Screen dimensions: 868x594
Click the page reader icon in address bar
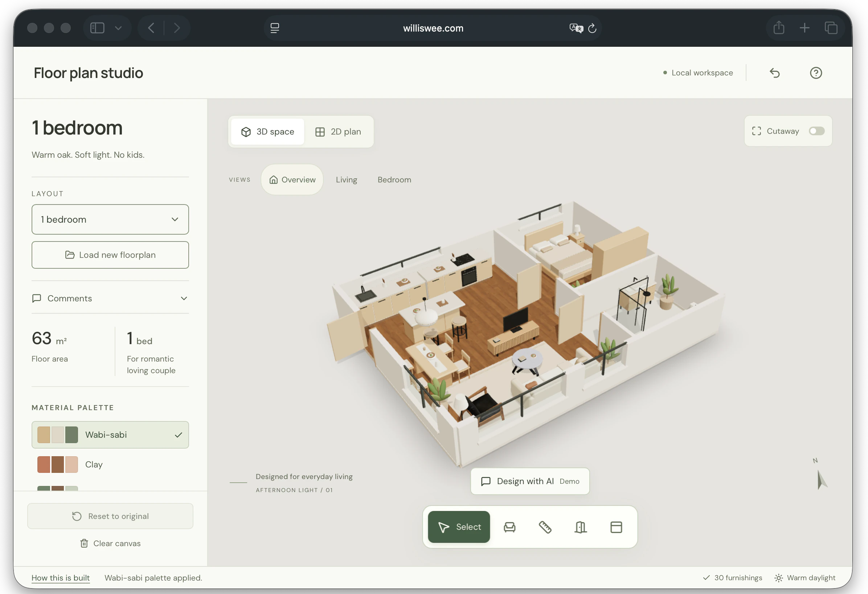pyautogui.click(x=275, y=28)
